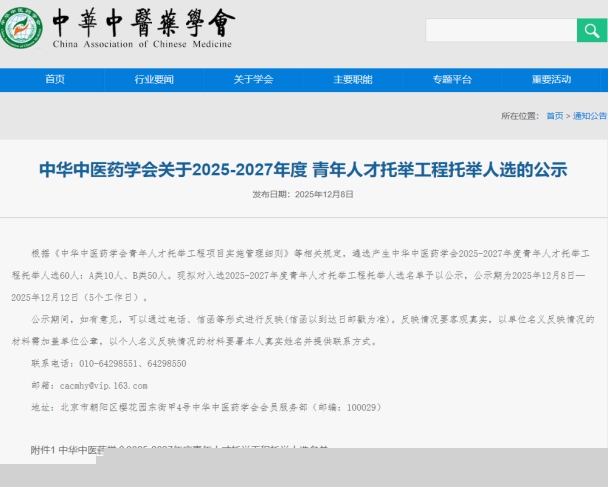Focus the search input box
Screen dimensions: 608x487
(500, 30)
